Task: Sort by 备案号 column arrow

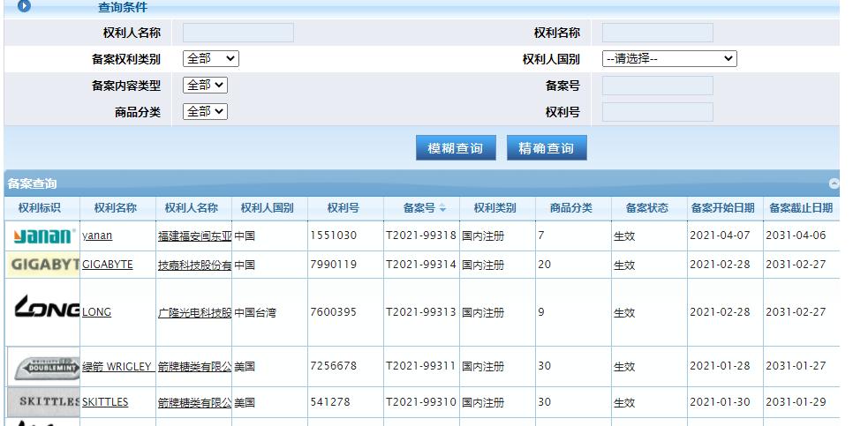Action: pyautogui.click(x=442, y=208)
